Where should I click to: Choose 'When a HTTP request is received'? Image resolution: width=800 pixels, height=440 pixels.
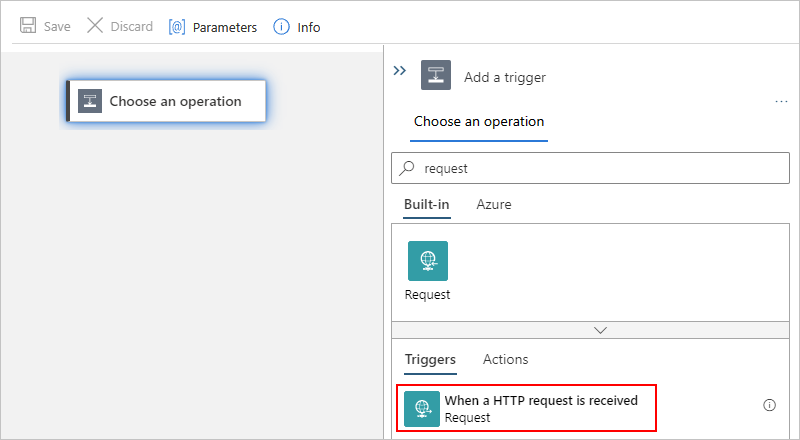click(x=541, y=401)
